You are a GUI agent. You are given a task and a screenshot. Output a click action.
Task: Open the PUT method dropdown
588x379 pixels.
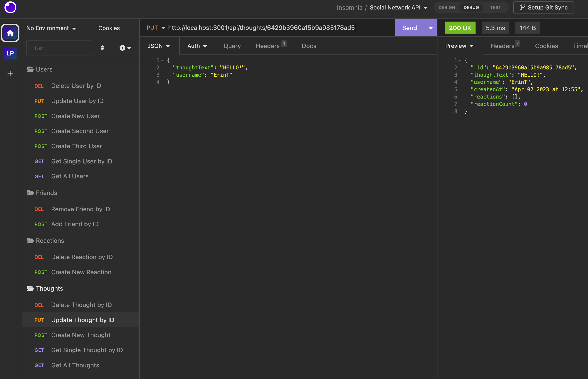tap(156, 27)
